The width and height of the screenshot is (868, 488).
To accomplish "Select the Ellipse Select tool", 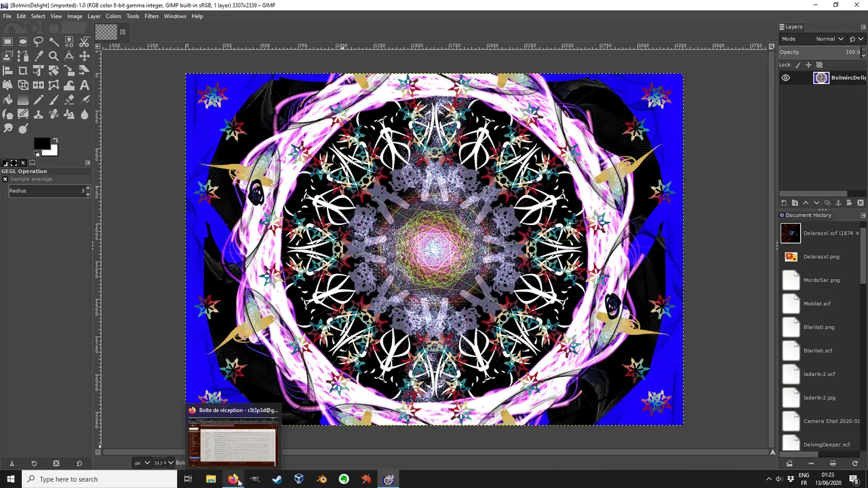I will pos(23,41).
